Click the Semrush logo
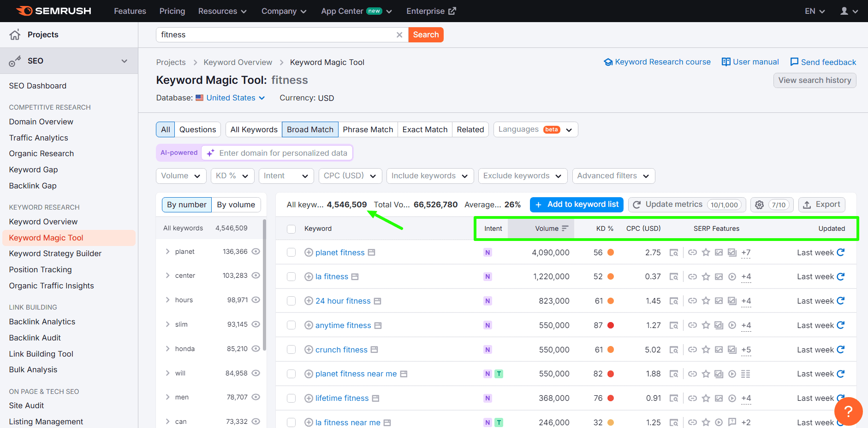This screenshot has height=428, width=868. 53,11
